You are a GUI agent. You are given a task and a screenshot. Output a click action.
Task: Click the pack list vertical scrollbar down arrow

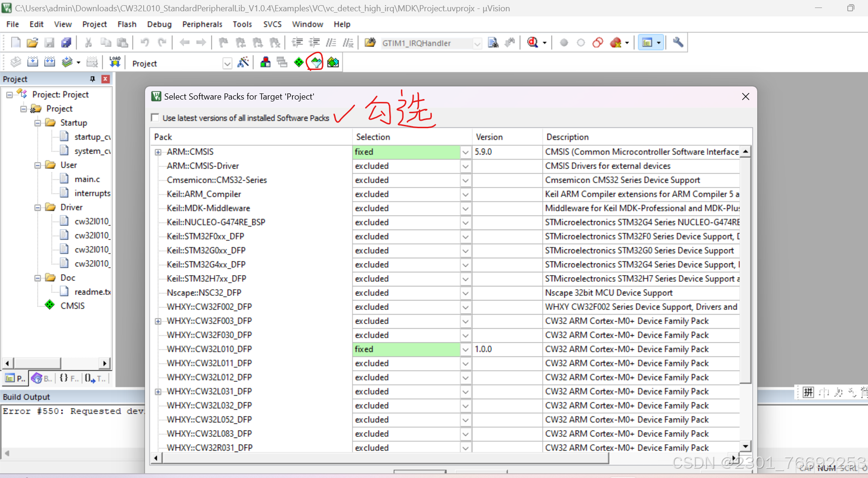pos(745,446)
